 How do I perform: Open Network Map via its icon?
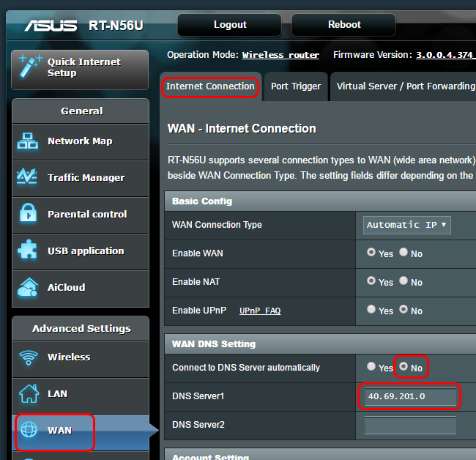[28, 141]
